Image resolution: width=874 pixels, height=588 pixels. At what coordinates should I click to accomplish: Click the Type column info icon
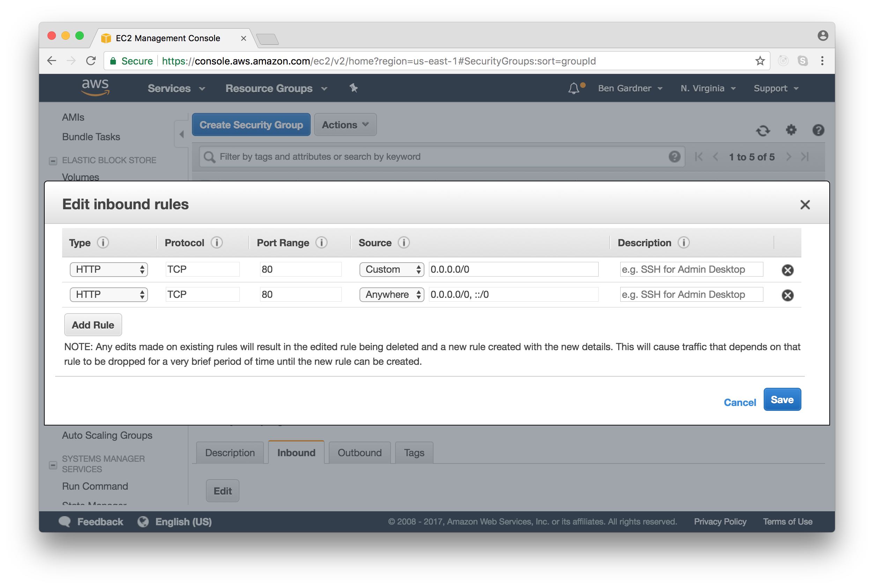tap(103, 243)
